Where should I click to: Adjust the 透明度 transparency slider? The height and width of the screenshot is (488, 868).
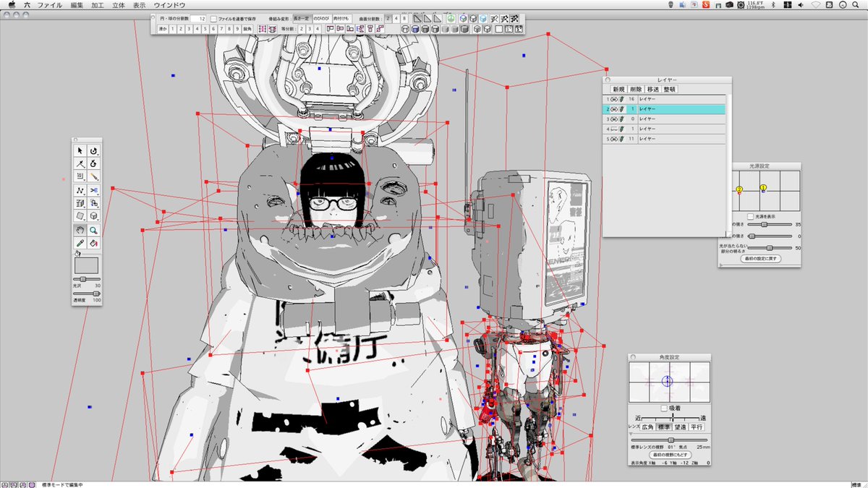click(87, 294)
